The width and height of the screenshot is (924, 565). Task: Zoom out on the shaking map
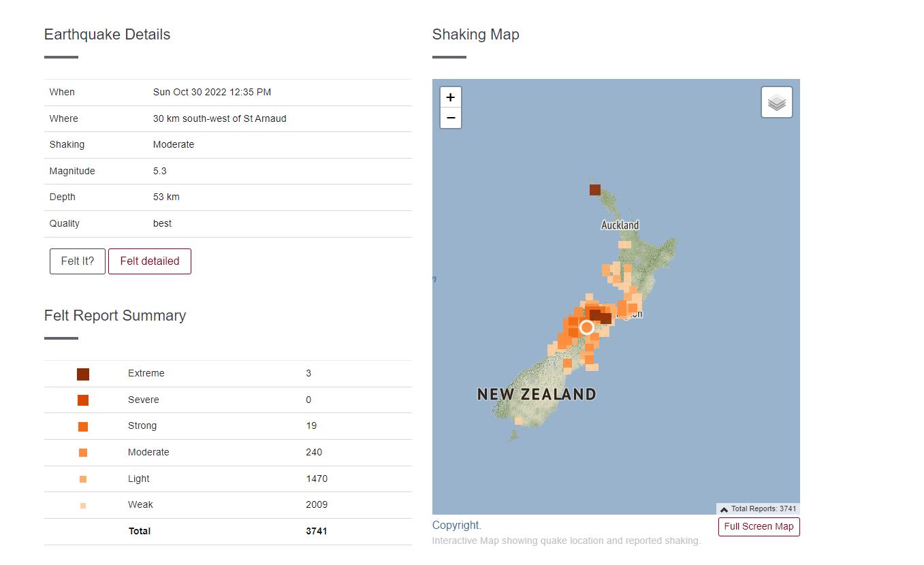[450, 118]
